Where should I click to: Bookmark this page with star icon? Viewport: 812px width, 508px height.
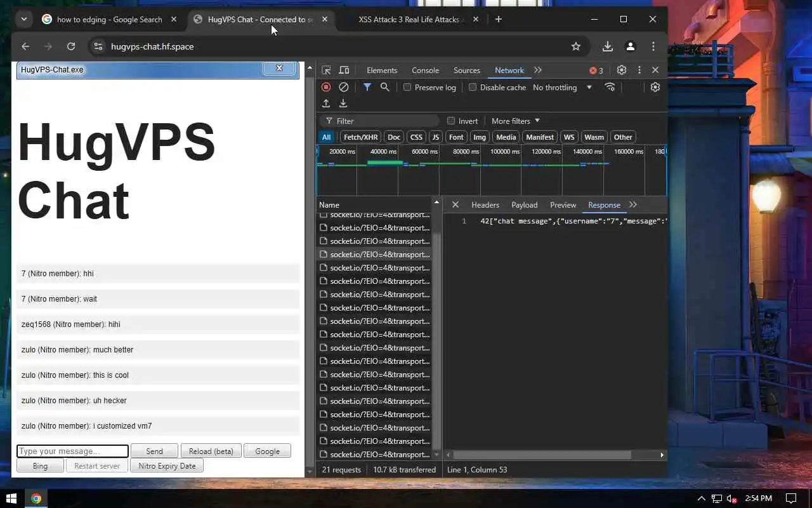(x=576, y=46)
